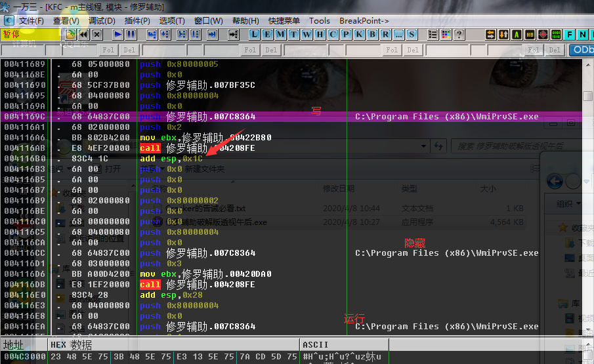The image size is (594, 364).
Task: Click the ODb button on command bar
Action: click(582, 50)
